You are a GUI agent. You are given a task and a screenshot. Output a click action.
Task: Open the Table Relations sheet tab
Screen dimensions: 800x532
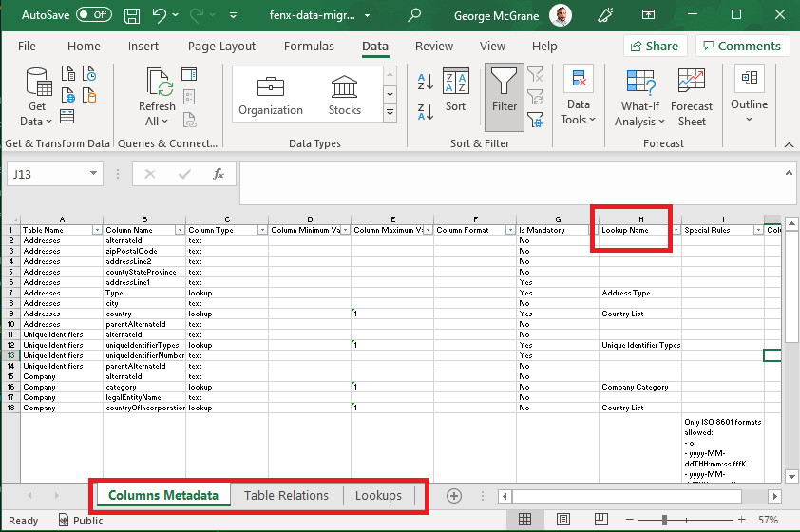click(286, 495)
